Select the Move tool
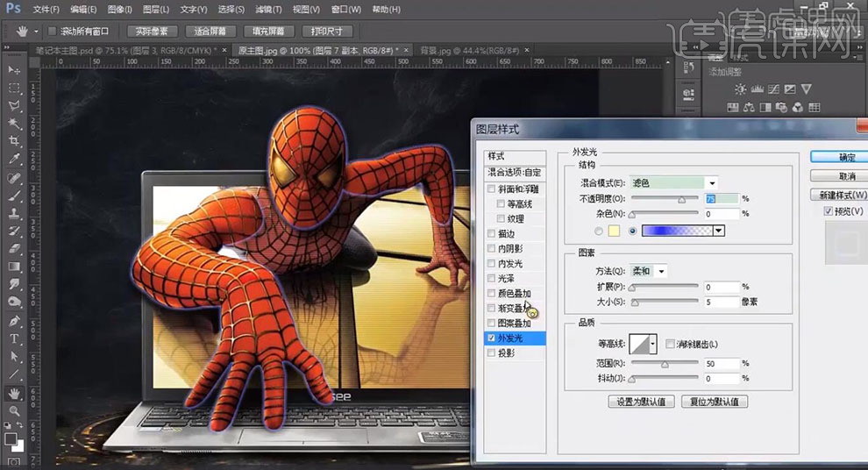The image size is (868, 470). pyautogui.click(x=14, y=69)
